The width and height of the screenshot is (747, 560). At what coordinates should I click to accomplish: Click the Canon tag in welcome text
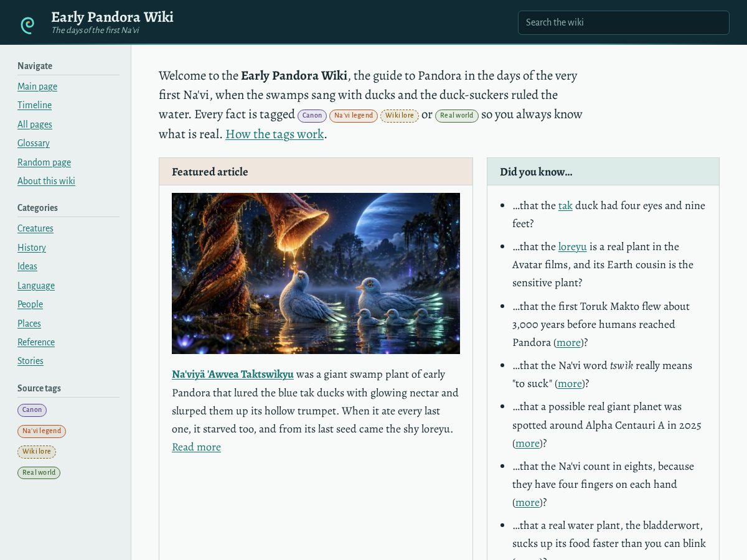click(312, 116)
